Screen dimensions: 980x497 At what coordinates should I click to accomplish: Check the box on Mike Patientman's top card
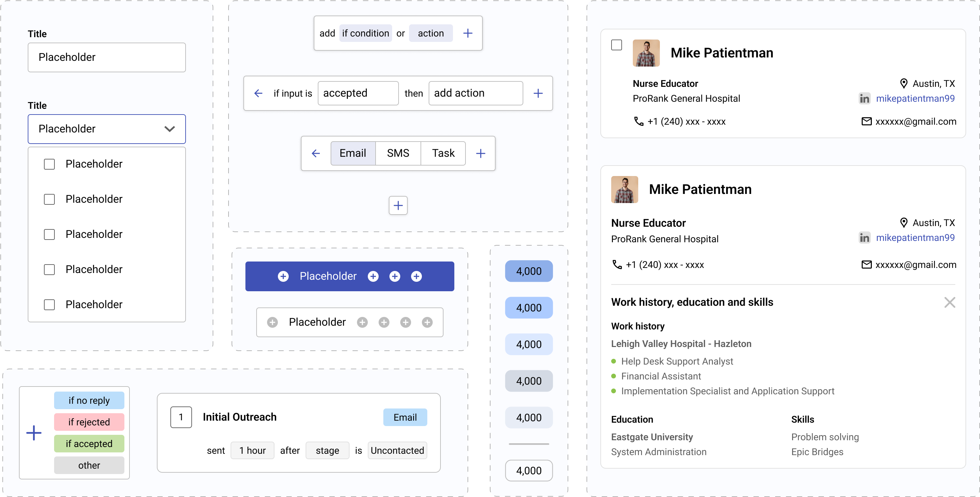pos(616,45)
